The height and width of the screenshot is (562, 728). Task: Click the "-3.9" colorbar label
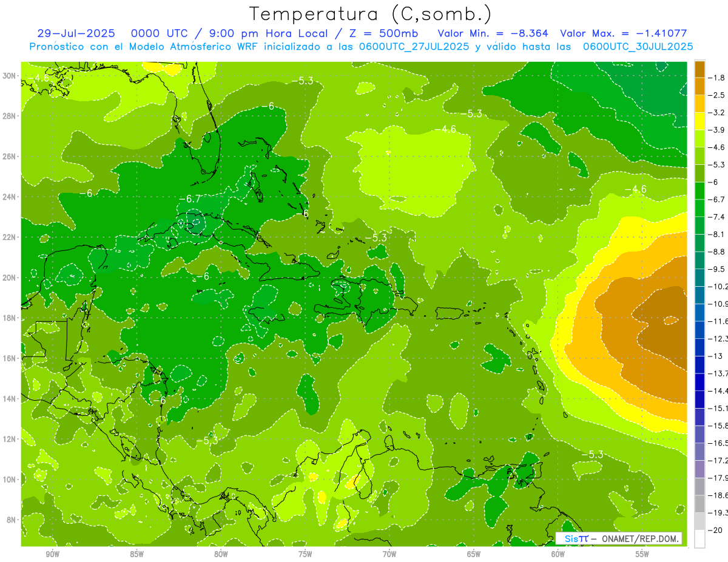tap(718, 130)
